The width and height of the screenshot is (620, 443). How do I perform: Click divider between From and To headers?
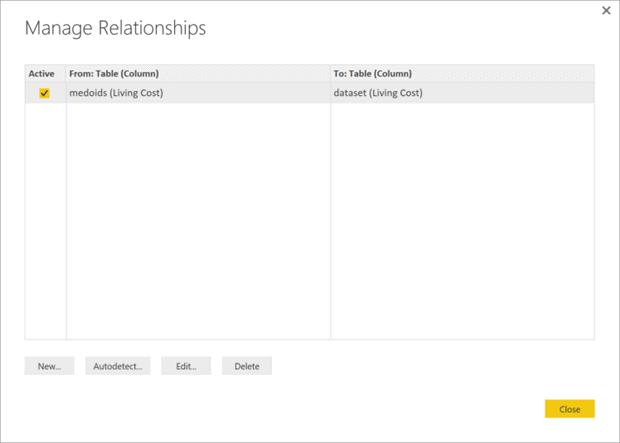point(330,74)
